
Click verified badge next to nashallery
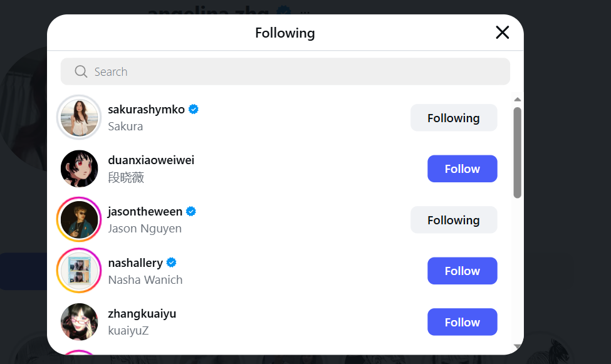coord(172,263)
